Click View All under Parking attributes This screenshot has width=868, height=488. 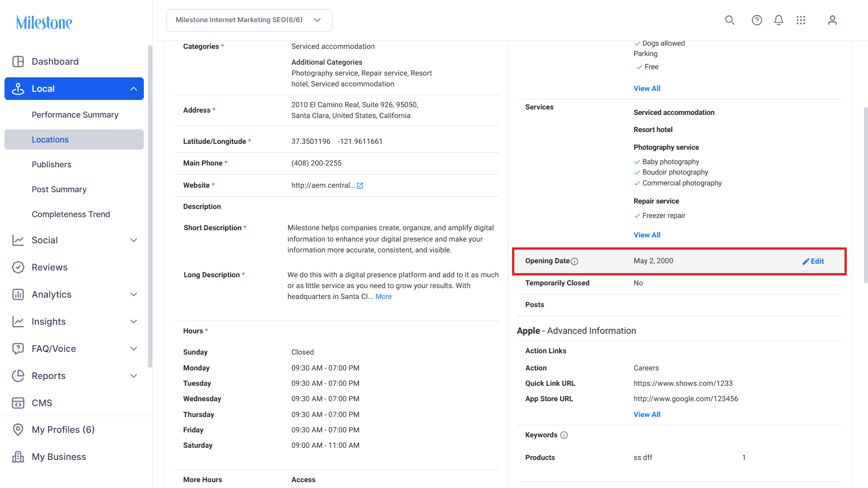tap(647, 89)
